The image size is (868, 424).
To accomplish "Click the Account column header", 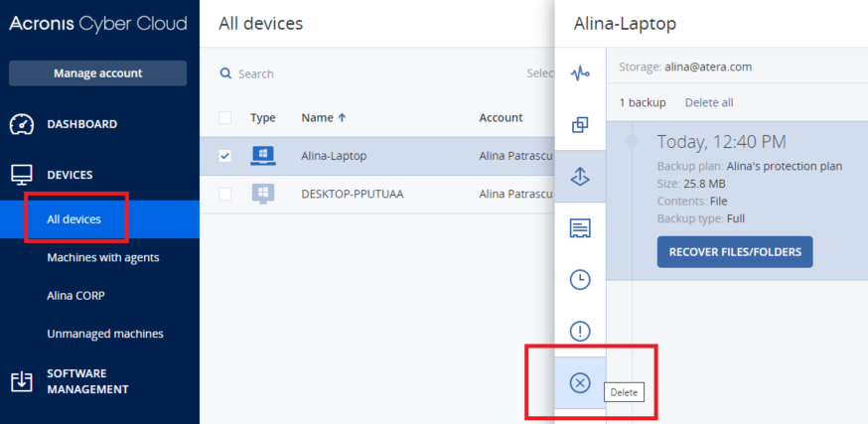I will (x=501, y=117).
